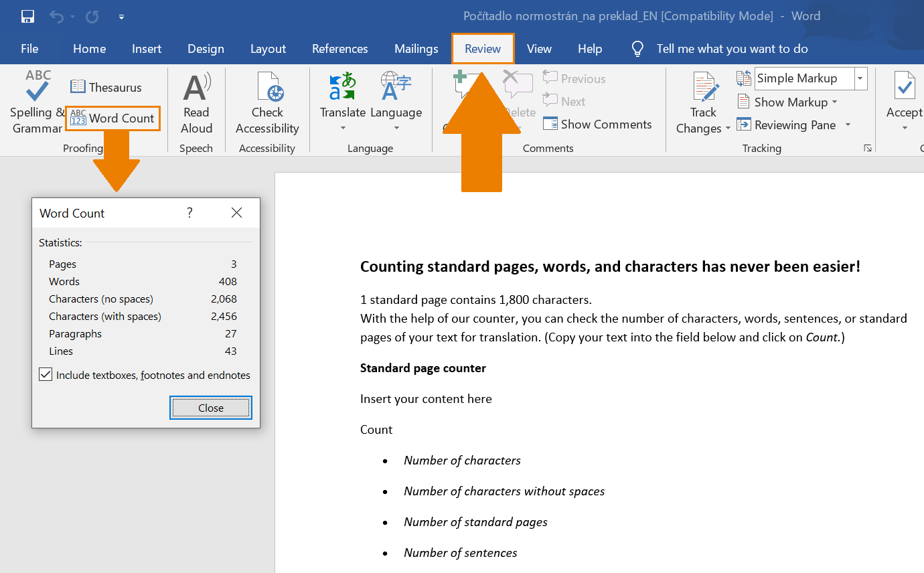Uncheck Include textboxes, footnotes and endnotes
Image resolution: width=924 pixels, height=573 pixels.
tap(45, 374)
